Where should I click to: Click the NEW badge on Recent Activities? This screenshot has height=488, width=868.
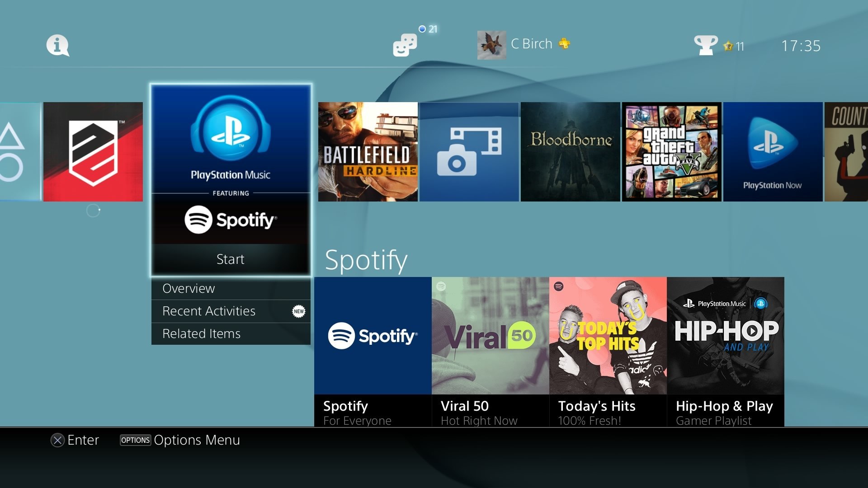coord(299,311)
